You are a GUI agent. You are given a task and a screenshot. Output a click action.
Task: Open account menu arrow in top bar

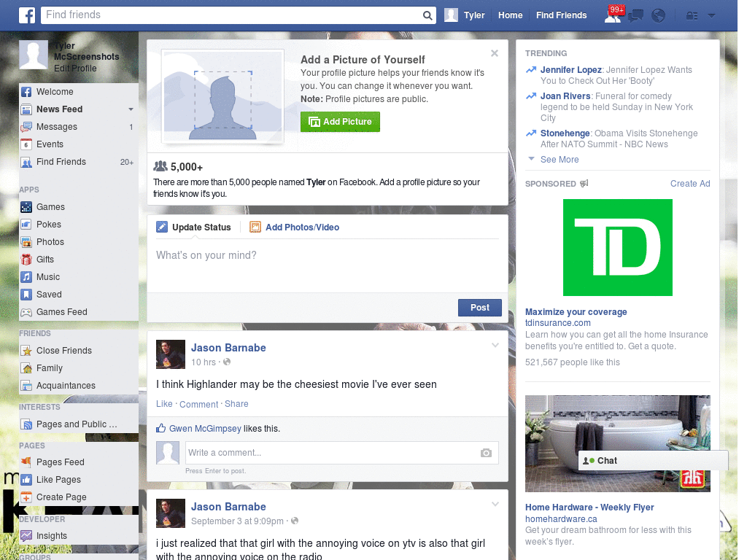pos(712,16)
